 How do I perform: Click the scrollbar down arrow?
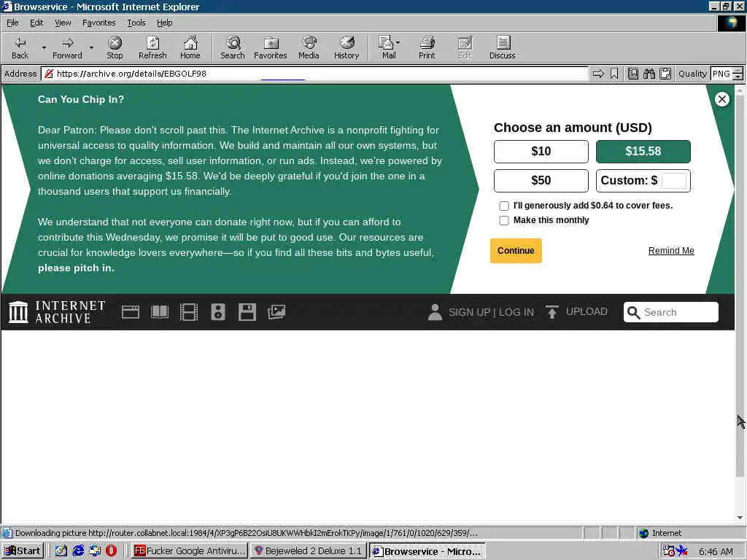pyautogui.click(x=740, y=517)
